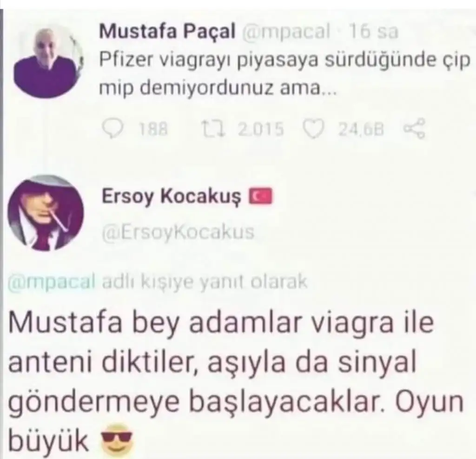
Task: Click the Mustafa Paçal display name
Action: click(167, 32)
